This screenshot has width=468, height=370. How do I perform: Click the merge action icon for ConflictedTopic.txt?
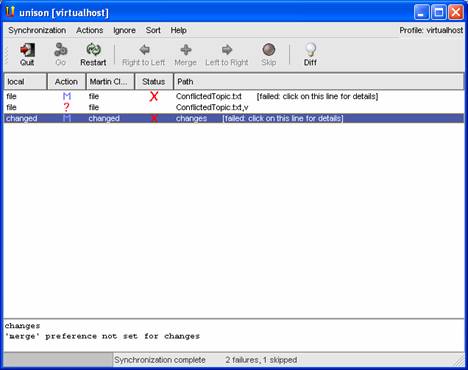click(x=67, y=96)
